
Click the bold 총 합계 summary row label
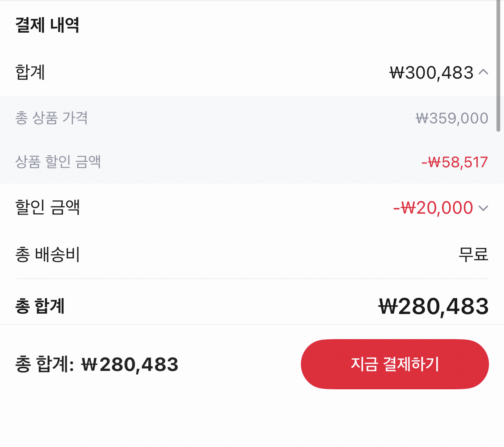(x=40, y=306)
